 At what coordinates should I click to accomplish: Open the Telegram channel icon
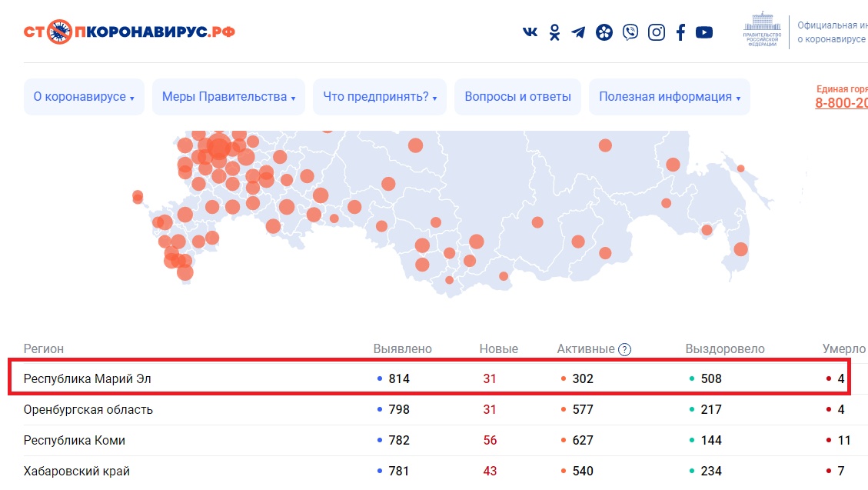pyautogui.click(x=578, y=32)
